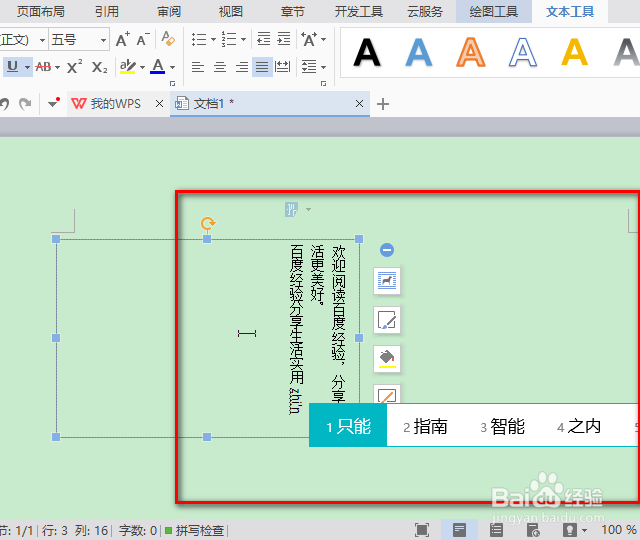The image size is (640, 540).
Task: Choose candidate 1 只能
Action: pyautogui.click(x=348, y=426)
